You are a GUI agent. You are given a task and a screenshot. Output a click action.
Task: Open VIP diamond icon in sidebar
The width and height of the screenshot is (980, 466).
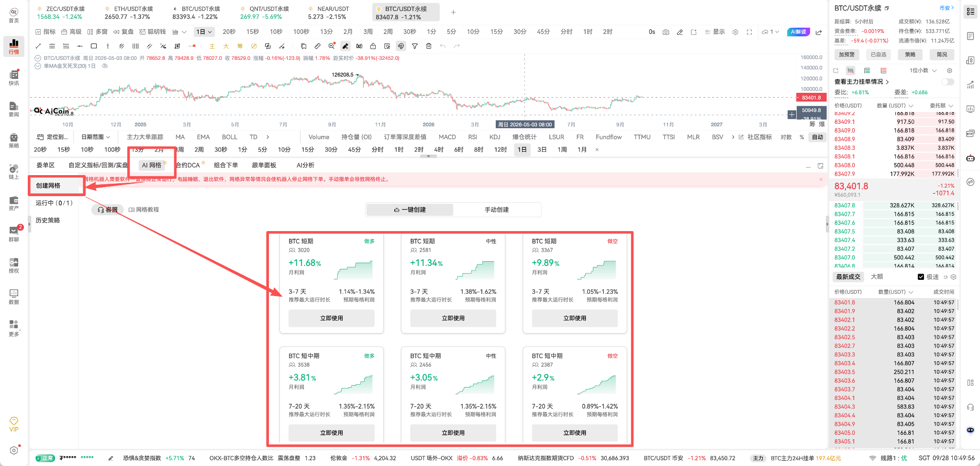[14, 424]
